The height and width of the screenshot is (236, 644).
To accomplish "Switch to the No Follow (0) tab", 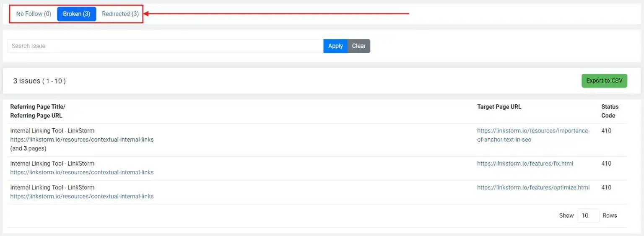I will click(34, 14).
